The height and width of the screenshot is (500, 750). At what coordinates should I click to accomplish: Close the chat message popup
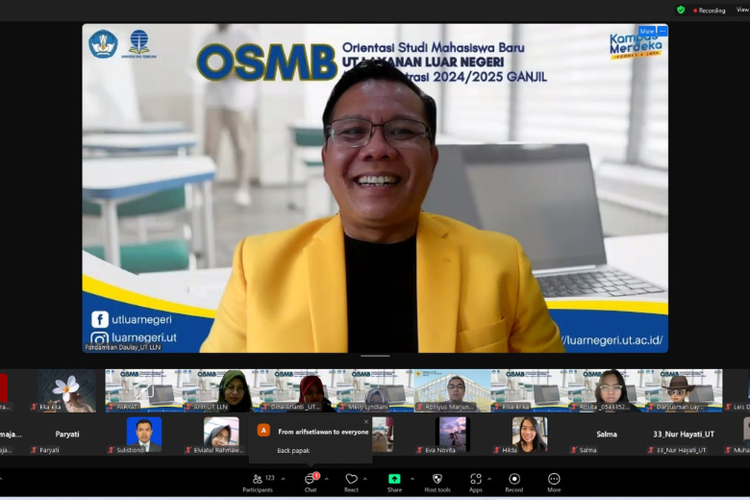366,421
